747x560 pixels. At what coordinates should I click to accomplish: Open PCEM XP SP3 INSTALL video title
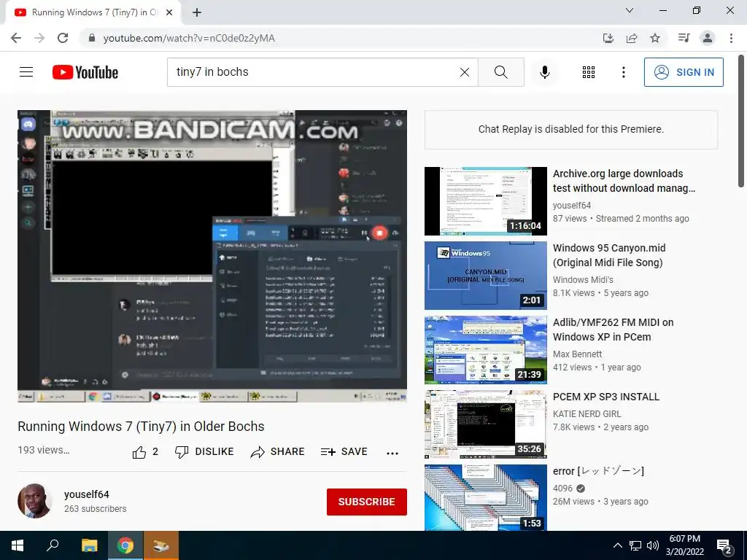coord(606,397)
